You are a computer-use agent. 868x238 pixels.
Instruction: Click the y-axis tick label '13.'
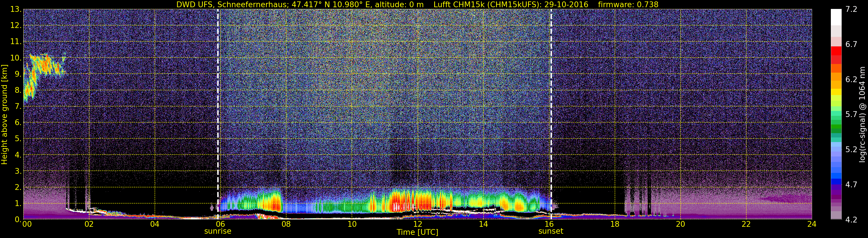pos(16,9)
